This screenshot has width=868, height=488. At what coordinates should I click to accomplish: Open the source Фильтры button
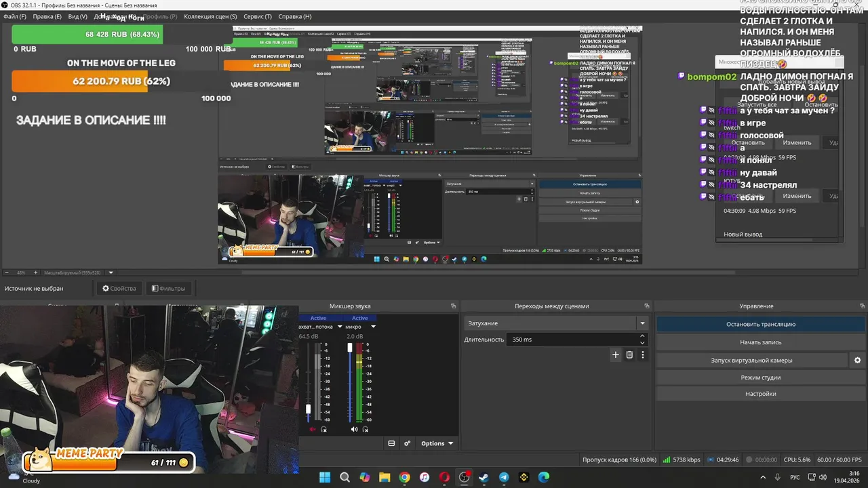coord(168,288)
